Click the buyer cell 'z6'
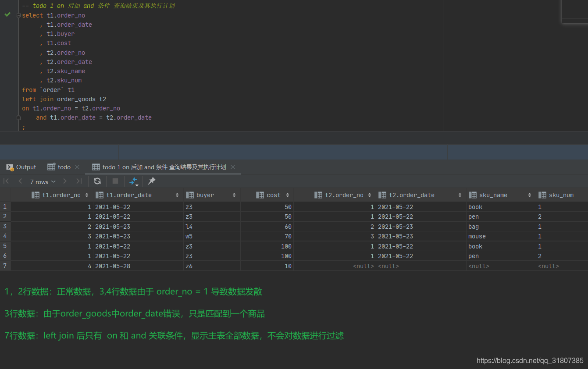This screenshot has width=588, height=369. pyautogui.click(x=211, y=266)
